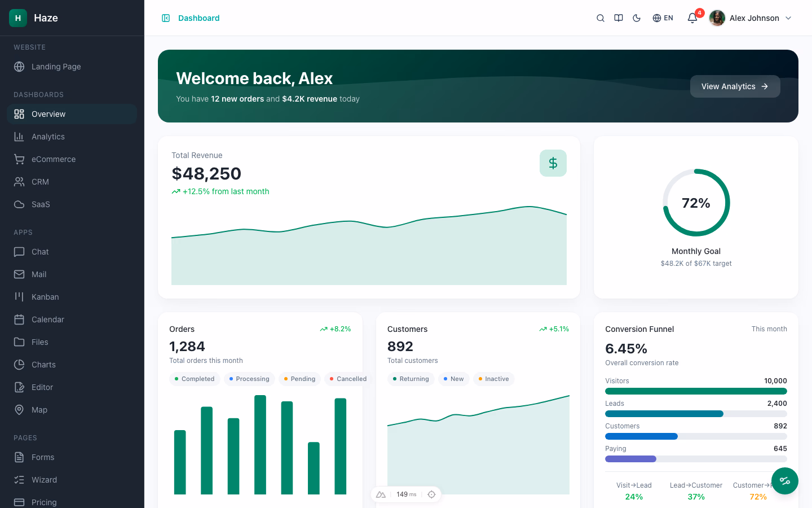The height and width of the screenshot is (508, 812).
Task: Toggle the Completed filter on Orders chart
Action: (x=195, y=379)
